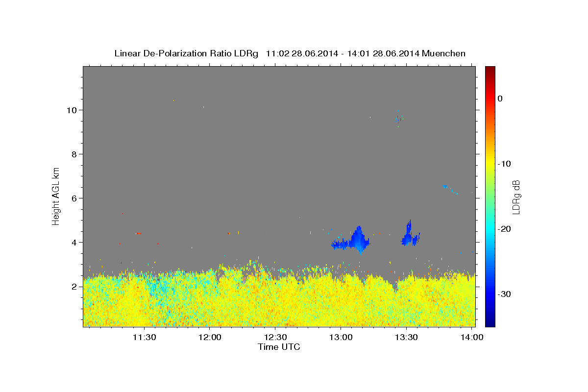
Task: Click the end time '14:01 28.06.2014' in title
Action: click(383, 53)
